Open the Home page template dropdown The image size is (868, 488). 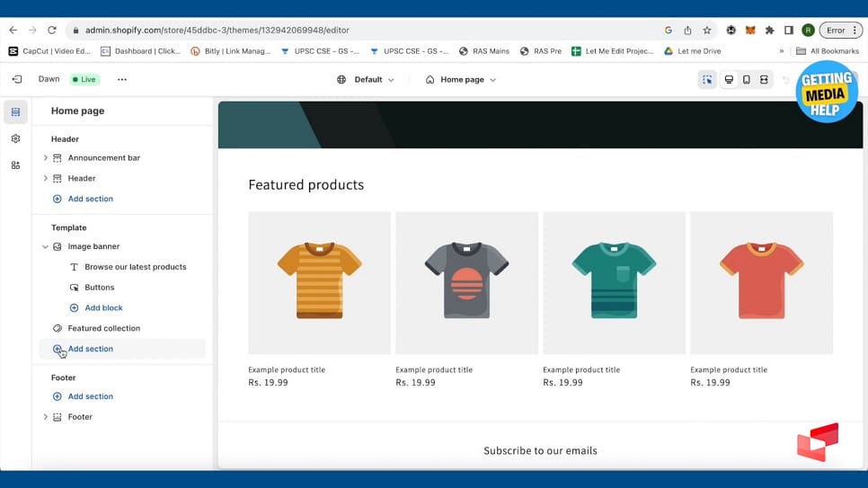461,80
